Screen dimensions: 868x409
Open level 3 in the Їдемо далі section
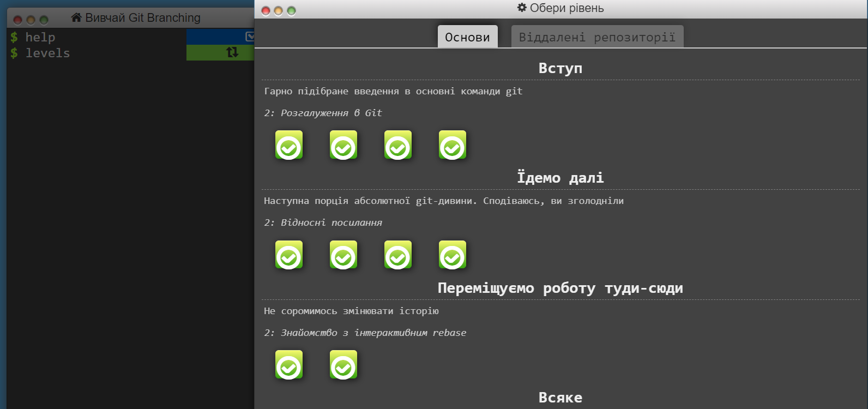pyautogui.click(x=398, y=255)
